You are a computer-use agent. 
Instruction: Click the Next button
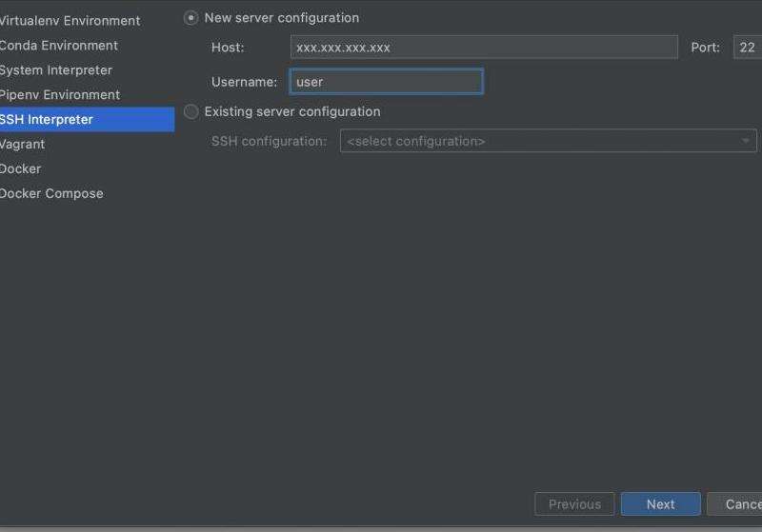click(660, 504)
